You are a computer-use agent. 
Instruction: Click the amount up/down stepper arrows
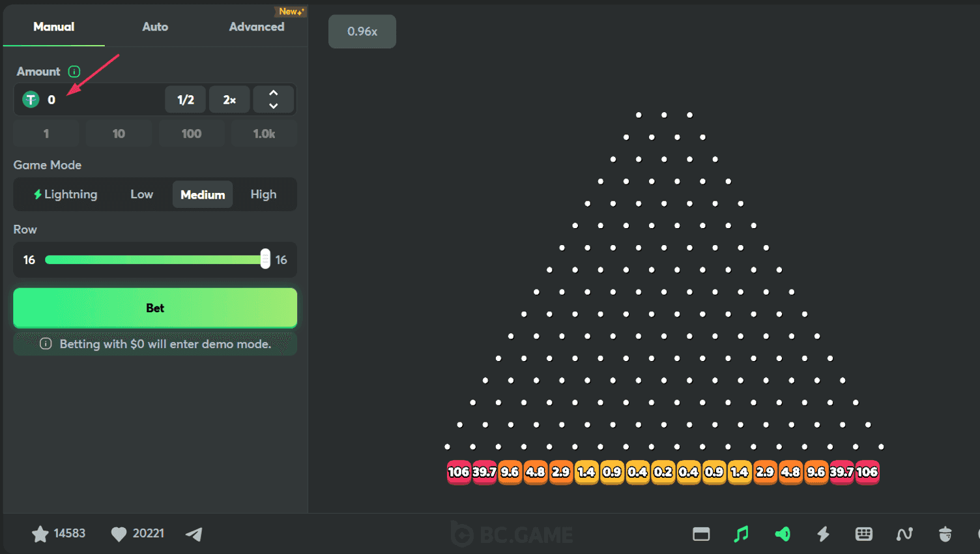[x=274, y=100]
